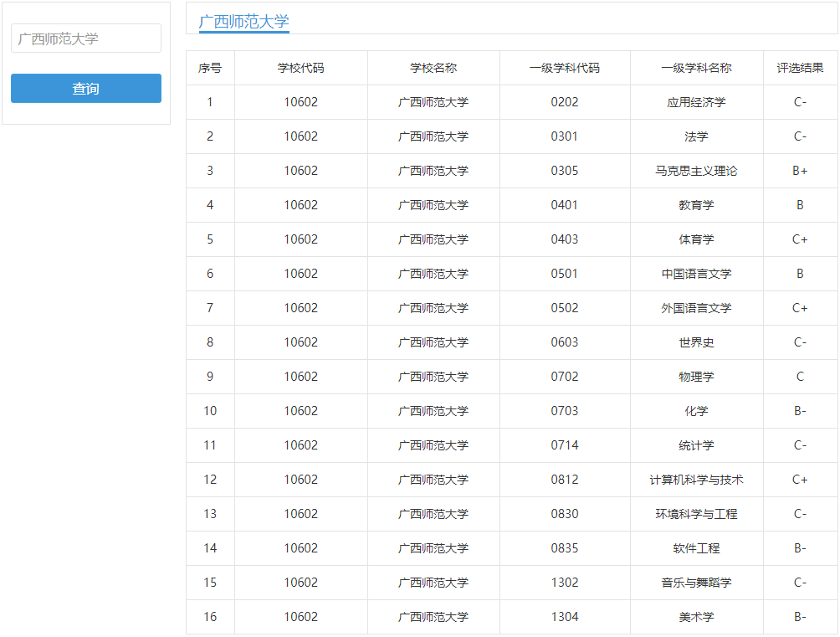Click the 马克思主义理论 subject cell
The width and height of the screenshot is (840, 637).
tap(696, 171)
